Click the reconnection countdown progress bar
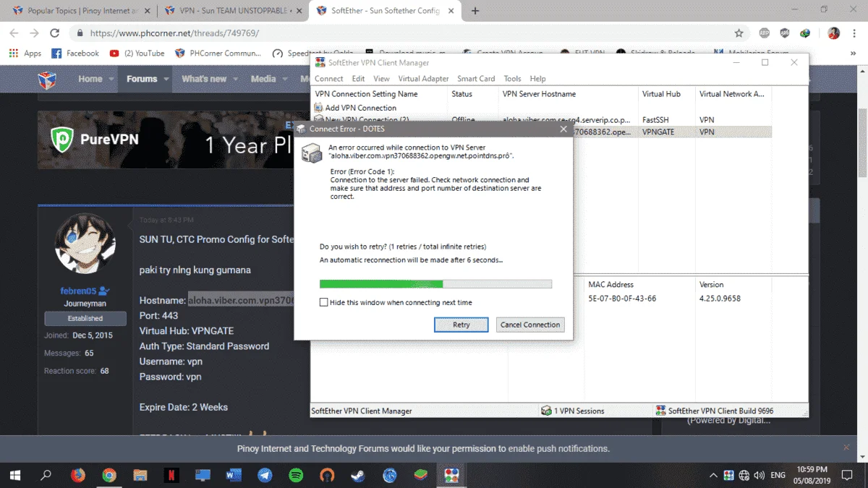This screenshot has width=868, height=488. [435, 284]
